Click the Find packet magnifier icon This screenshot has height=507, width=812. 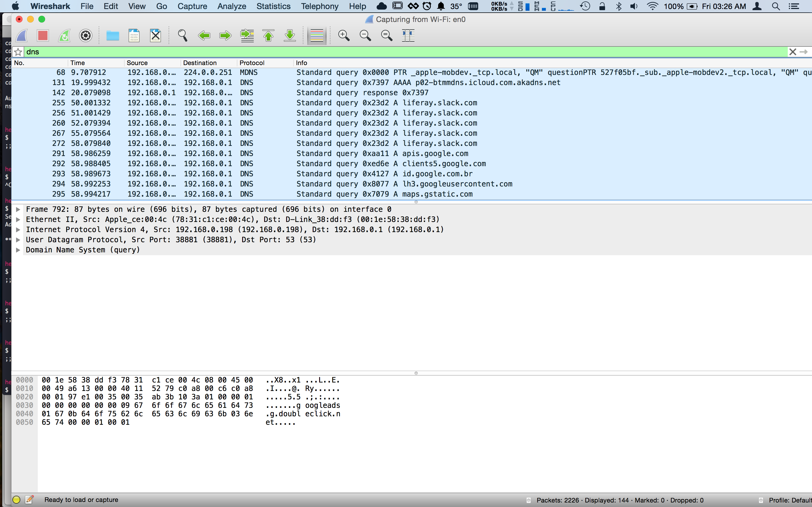coord(182,35)
